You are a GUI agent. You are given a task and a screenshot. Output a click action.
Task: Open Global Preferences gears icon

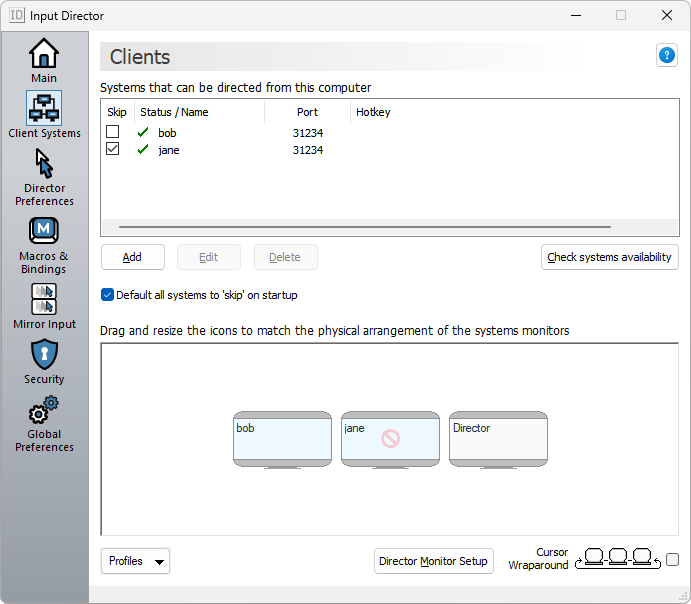tap(44, 424)
